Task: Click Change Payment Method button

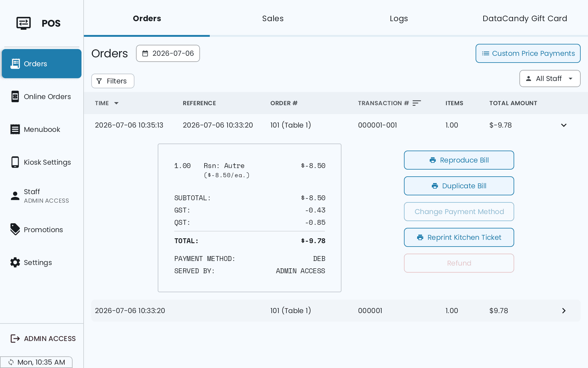Action: click(x=459, y=212)
